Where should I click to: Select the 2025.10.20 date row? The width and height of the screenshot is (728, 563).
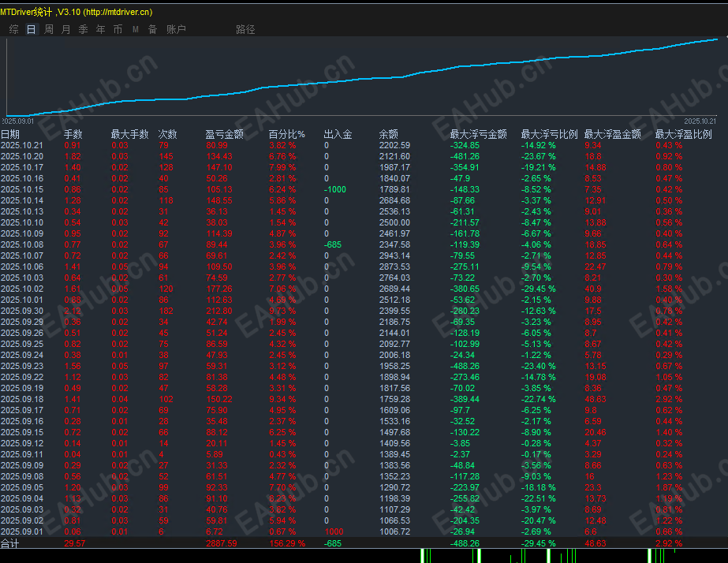21,156
